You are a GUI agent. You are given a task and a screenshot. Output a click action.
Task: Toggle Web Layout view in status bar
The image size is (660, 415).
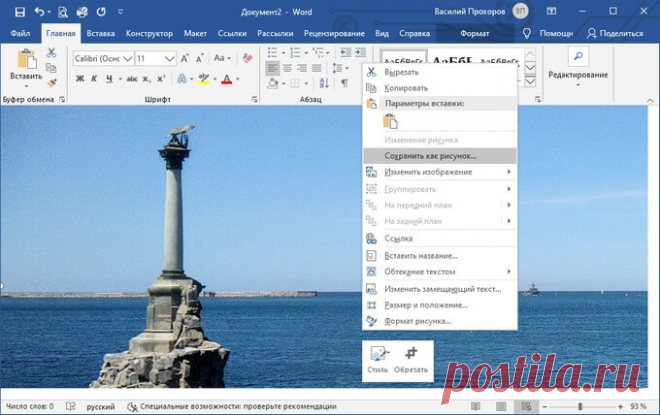(x=527, y=406)
